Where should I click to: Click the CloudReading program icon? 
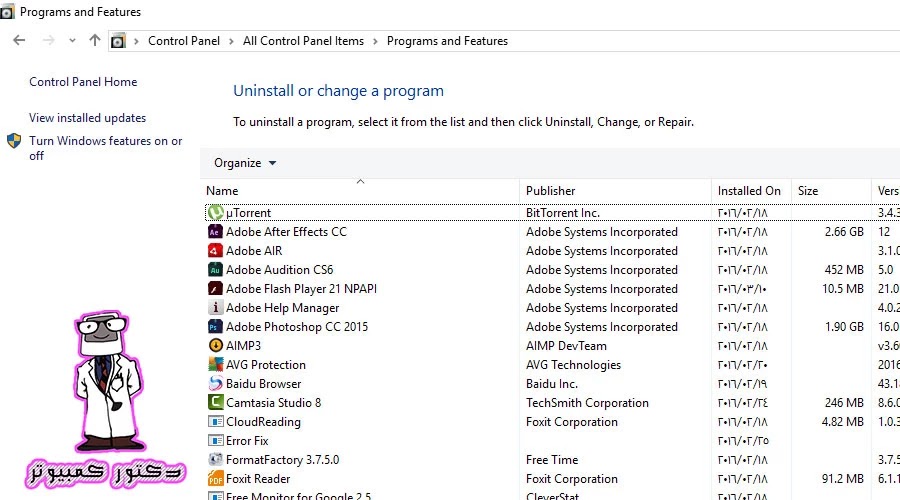[x=215, y=421]
